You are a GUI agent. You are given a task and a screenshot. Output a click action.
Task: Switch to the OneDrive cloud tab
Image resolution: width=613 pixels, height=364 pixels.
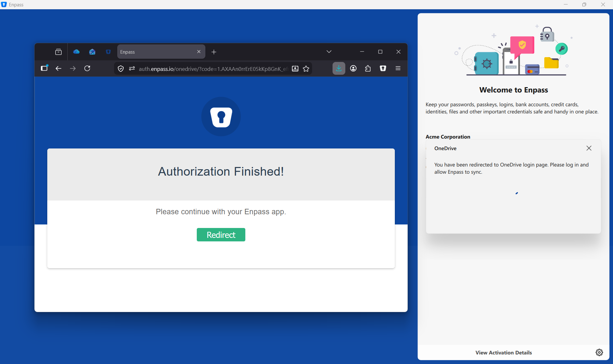coord(76,52)
